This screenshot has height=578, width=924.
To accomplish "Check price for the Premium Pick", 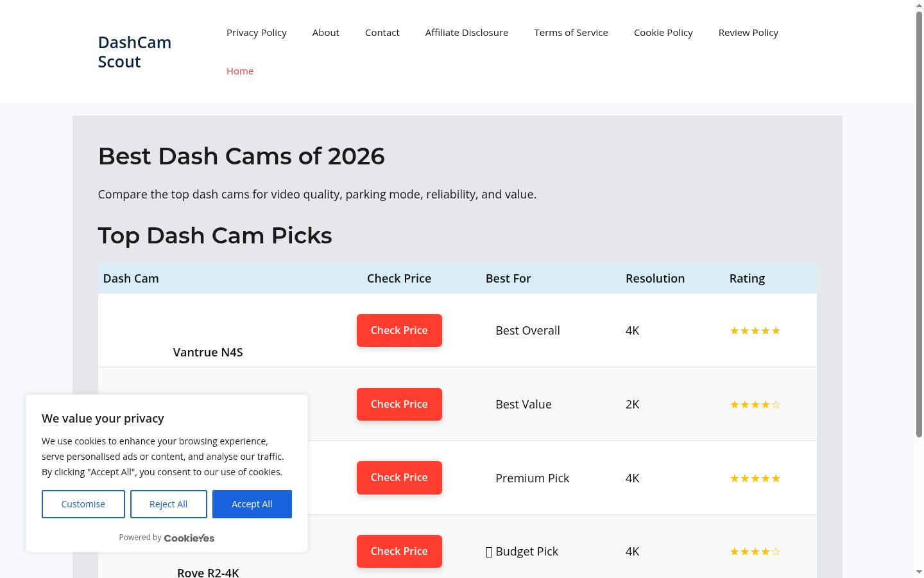I will click(399, 478).
